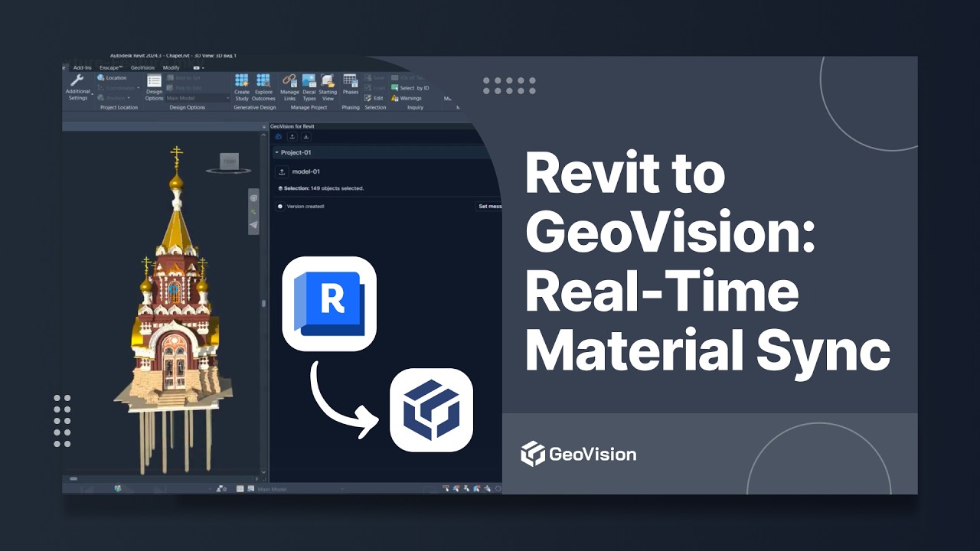Click the upload icon in GeoVision panel toolbar
980x551 pixels.
click(292, 137)
